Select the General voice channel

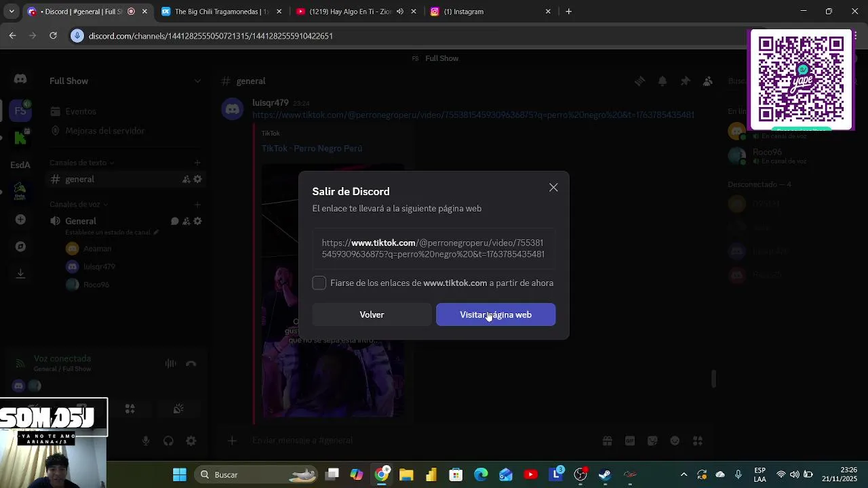pyautogui.click(x=81, y=221)
